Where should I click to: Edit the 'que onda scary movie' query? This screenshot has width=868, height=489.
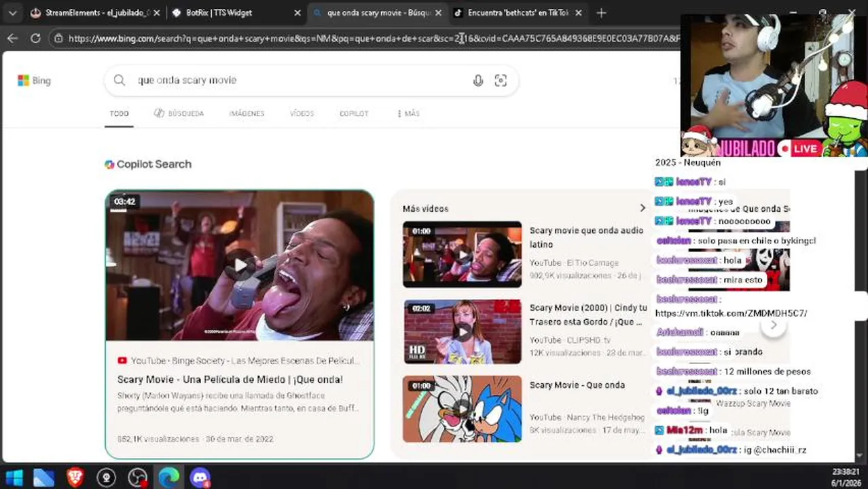click(x=187, y=80)
